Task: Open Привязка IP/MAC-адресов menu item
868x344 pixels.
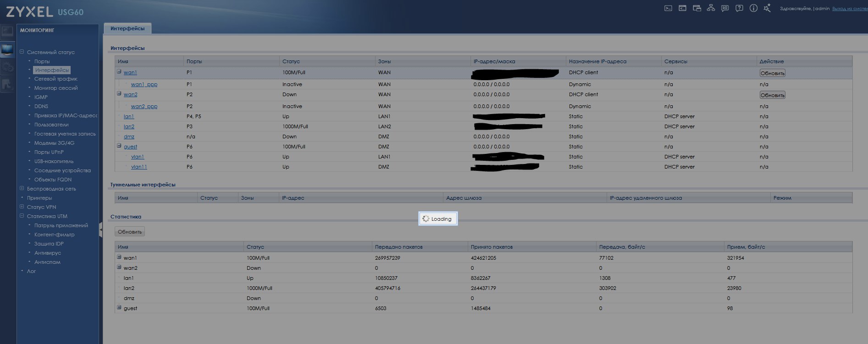Action: (66, 115)
